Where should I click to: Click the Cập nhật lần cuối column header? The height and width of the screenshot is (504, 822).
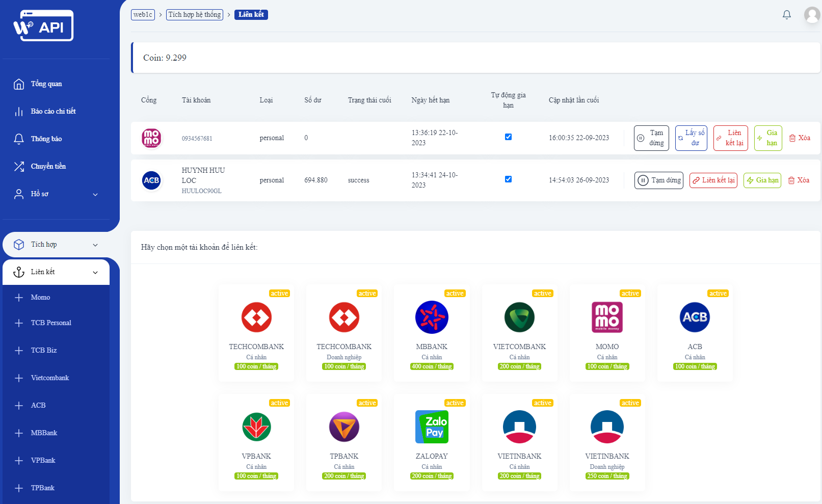click(574, 100)
